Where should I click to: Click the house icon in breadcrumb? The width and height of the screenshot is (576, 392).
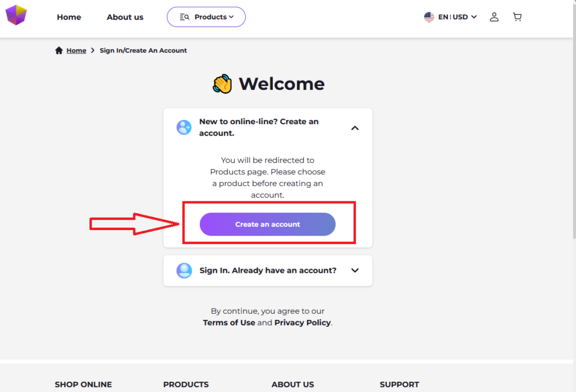(x=59, y=51)
